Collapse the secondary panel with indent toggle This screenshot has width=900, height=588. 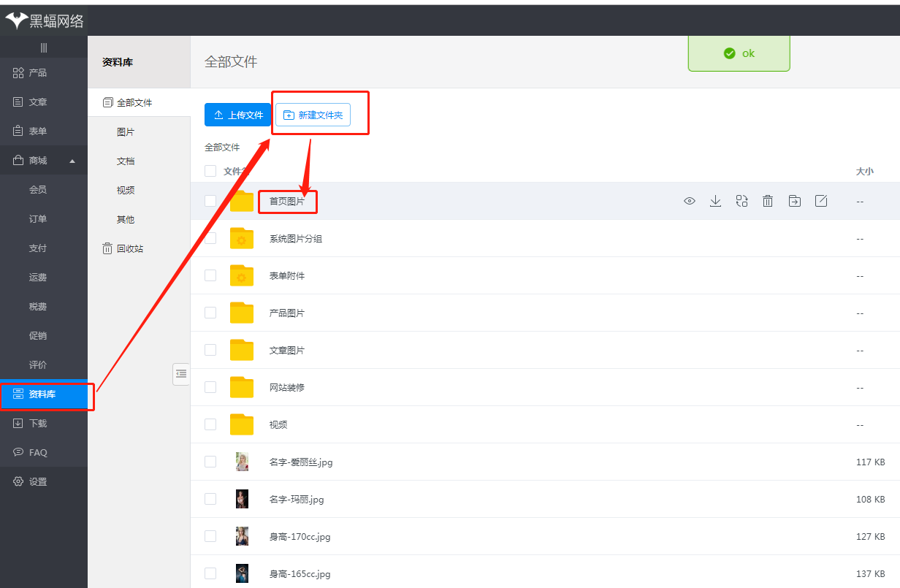[181, 373]
